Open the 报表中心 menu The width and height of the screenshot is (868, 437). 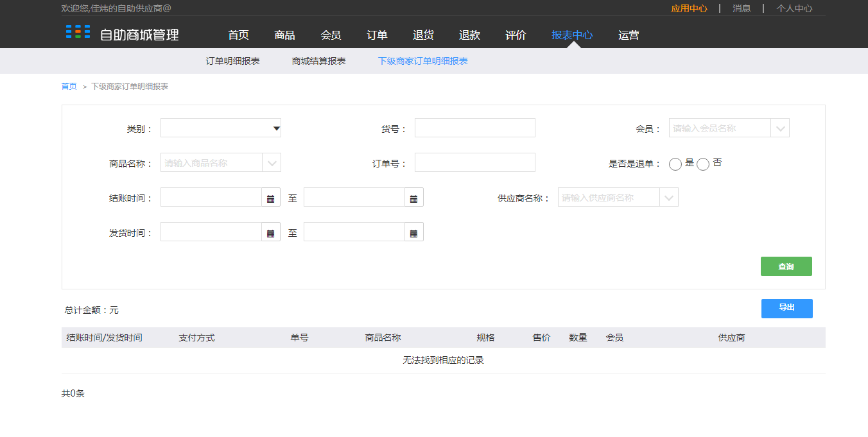click(572, 35)
